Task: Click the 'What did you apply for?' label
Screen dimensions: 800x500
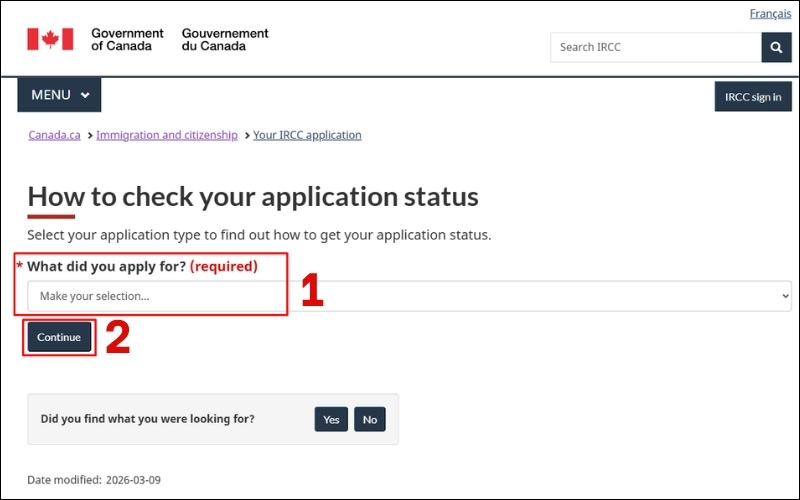Action: [x=106, y=267]
